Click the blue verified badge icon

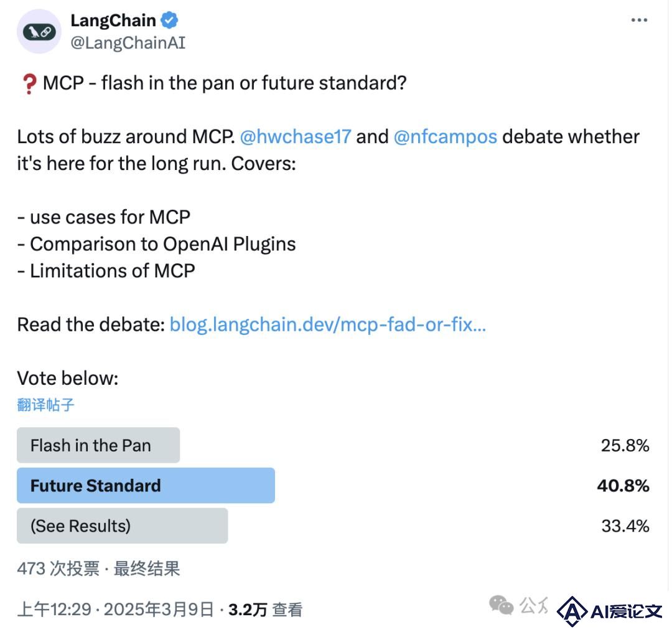(x=169, y=20)
